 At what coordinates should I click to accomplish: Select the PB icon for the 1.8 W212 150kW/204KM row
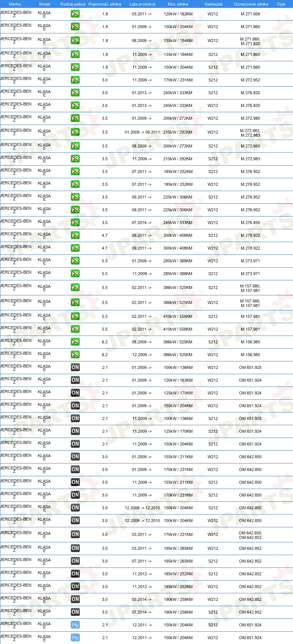click(75, 27)
